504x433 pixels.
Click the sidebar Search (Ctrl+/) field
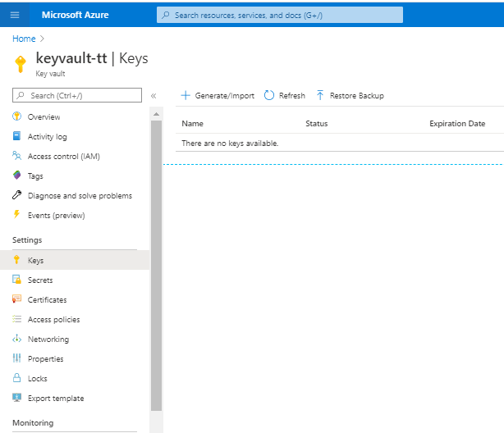point(77,96)
